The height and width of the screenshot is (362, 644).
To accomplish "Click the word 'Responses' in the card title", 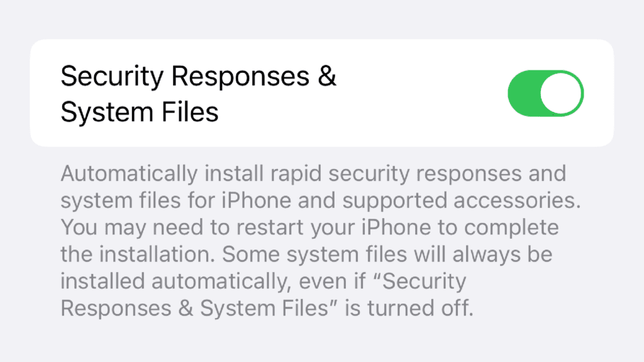I will point(240,77).
